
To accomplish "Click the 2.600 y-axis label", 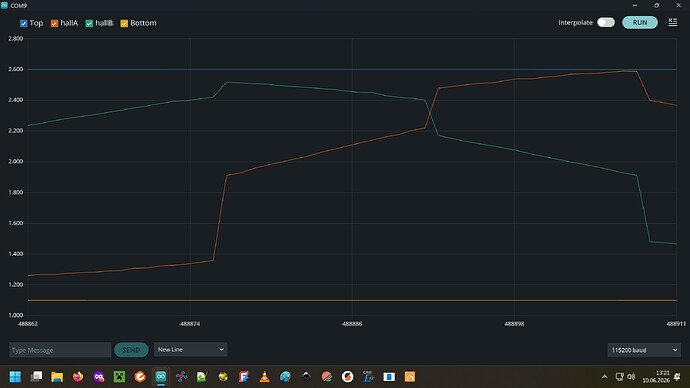I will point(15,69).
